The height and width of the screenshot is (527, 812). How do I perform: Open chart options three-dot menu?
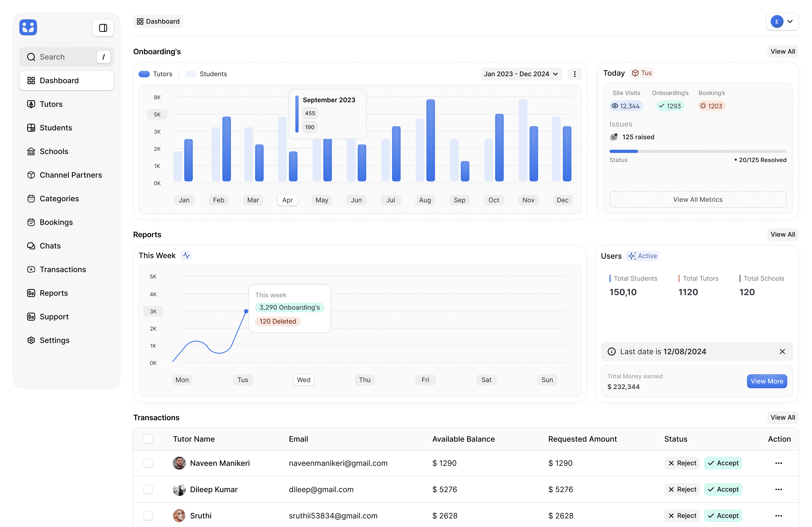pos(574,74)
